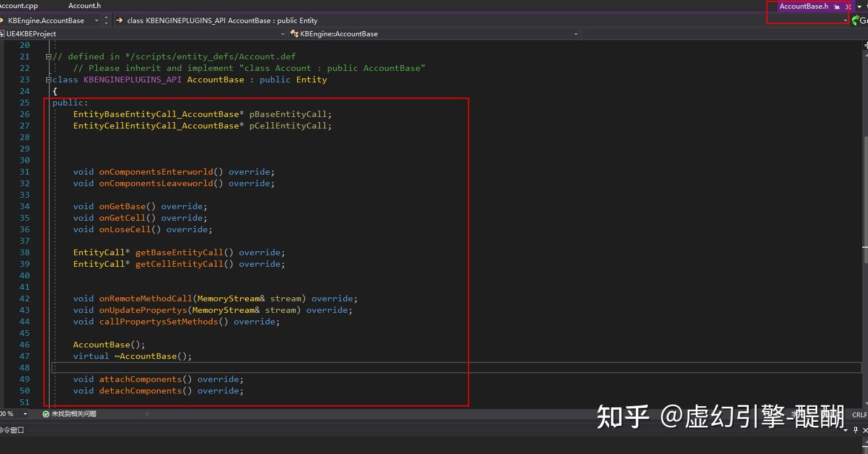Toggle the up stepper arrow beside member dropdown
The image size is (868, 454).
tap(106, 18)
